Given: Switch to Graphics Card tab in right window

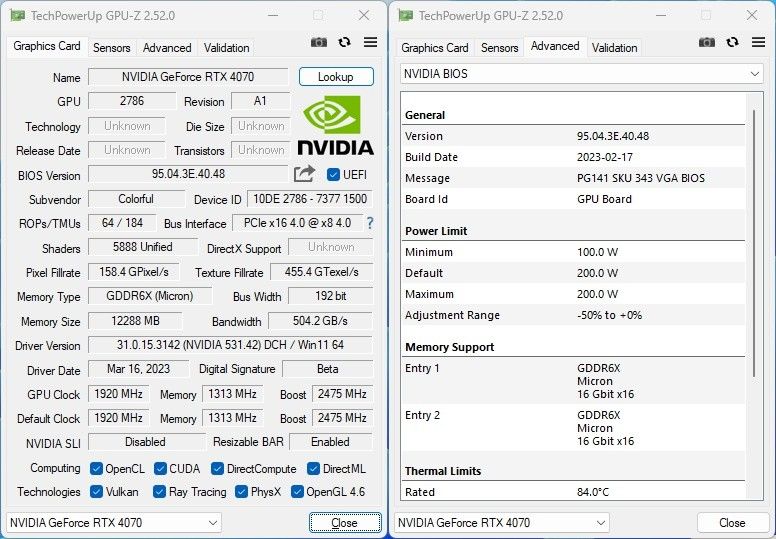Looking at the screenshot, I should [x=435, y=48].
